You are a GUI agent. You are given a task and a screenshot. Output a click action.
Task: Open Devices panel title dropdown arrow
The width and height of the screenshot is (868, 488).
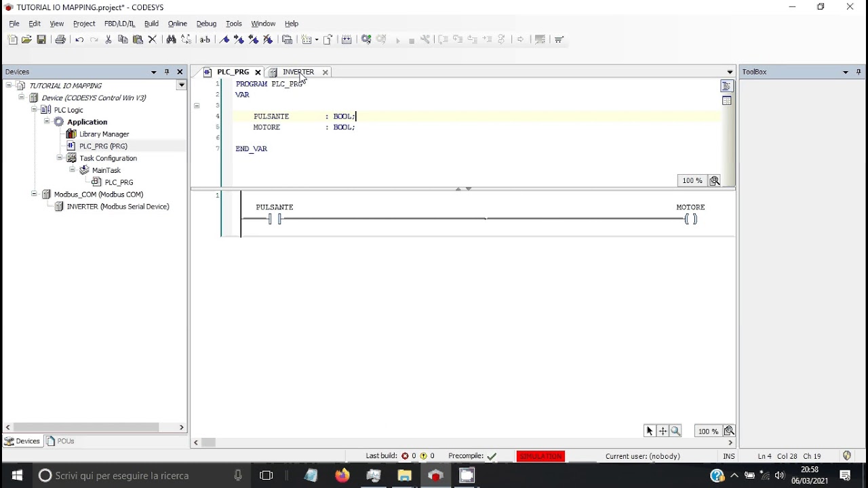[x=154, y=72]
